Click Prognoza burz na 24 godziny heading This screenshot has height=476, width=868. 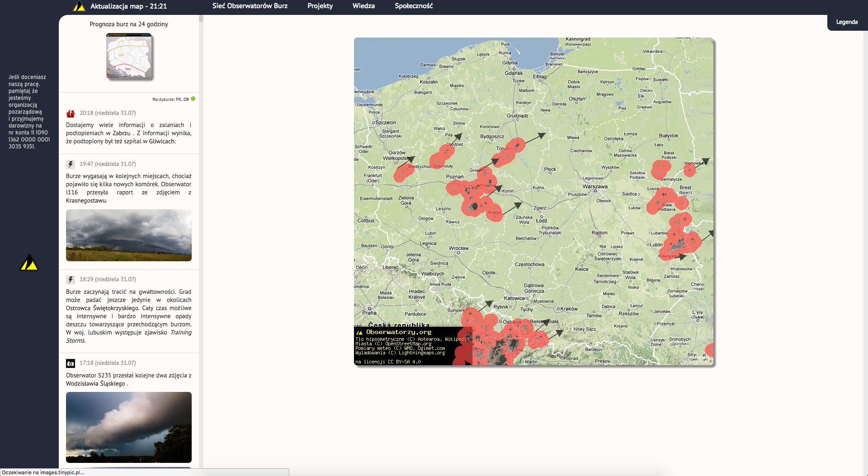pos(129,24)
